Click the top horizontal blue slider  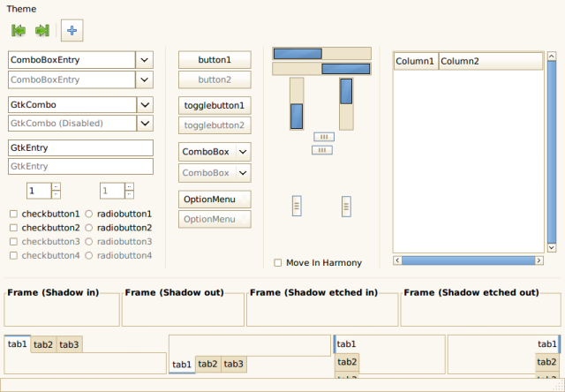pos(297,53)
